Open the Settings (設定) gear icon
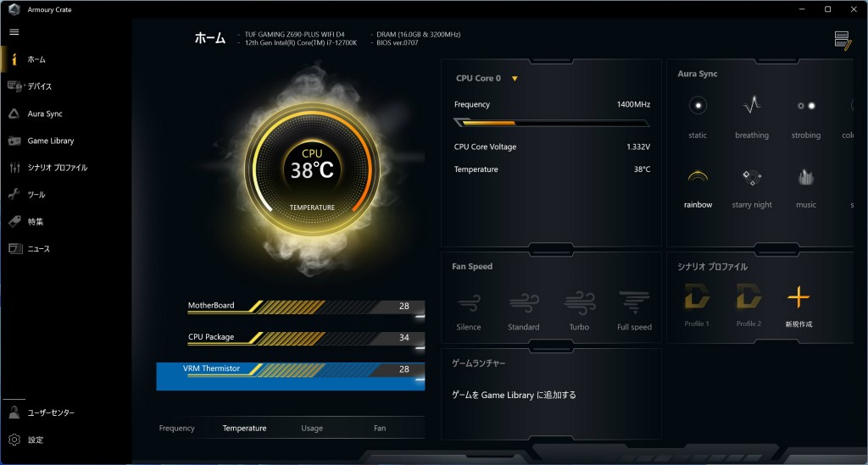Image resolution: width=868 pixels, height=465 pixels. pyautogui.click(x=14, y=440)
